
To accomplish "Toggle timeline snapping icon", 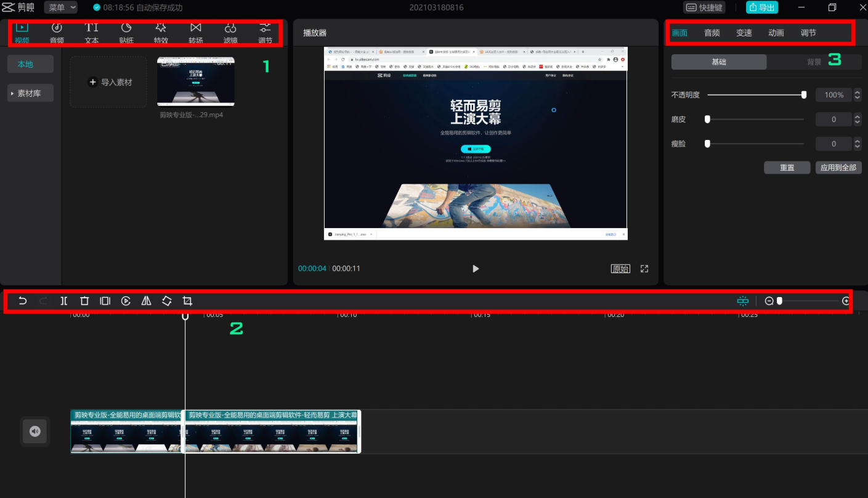I will (x=743, y=301).
